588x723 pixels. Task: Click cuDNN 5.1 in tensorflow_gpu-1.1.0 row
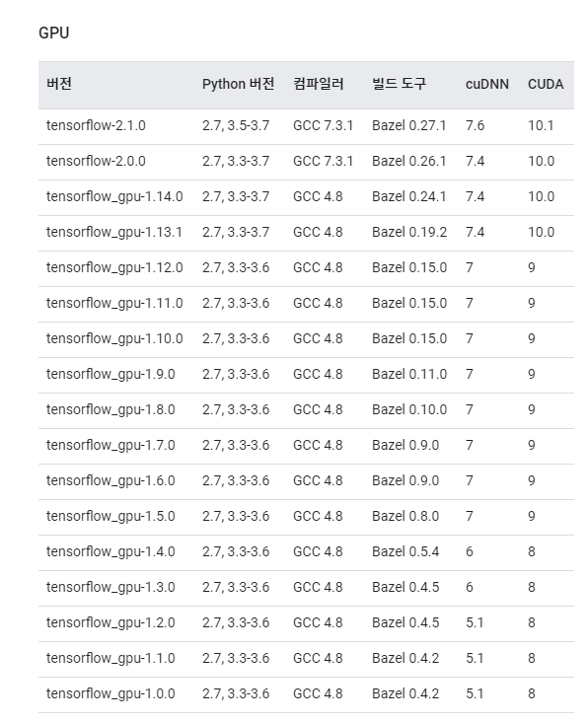pyautogui.click(x=475, y=658)
